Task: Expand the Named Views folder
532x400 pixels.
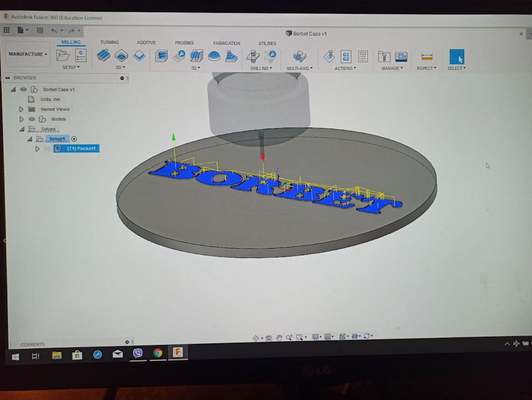Action: coord(21,109)
